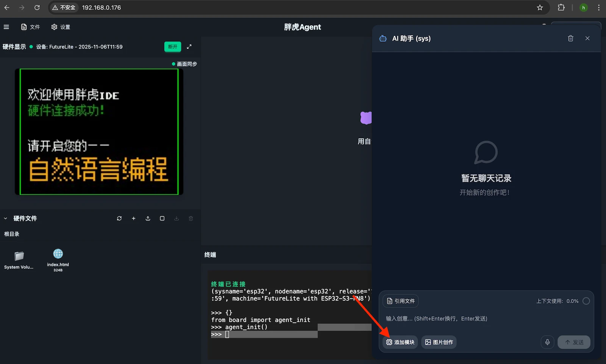Click the upload icon in the hardware files toolbar

(x=148, y=218)
